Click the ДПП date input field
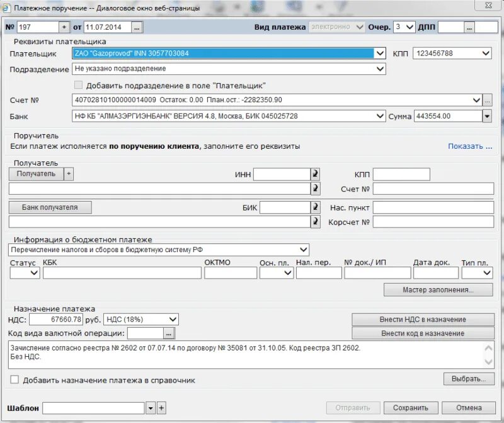 tap(451, 27)
